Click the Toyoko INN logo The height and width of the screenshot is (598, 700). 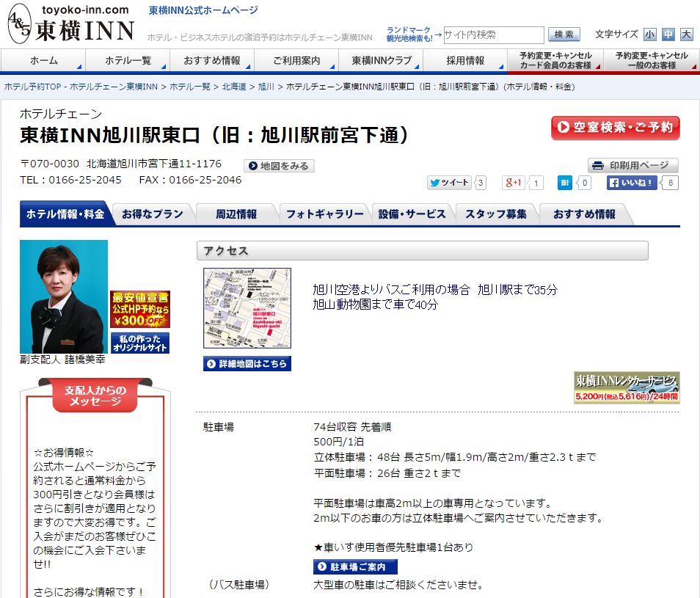[x=71, y=23]
